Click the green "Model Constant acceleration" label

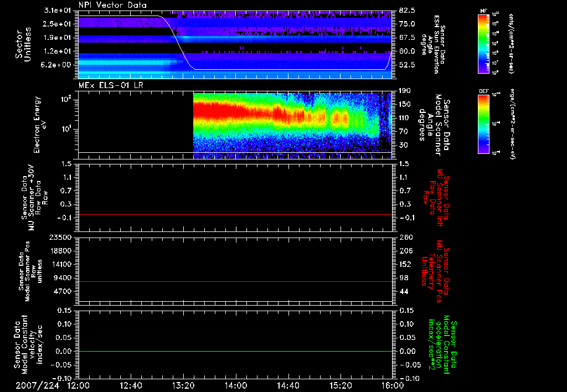pos(442,344)
